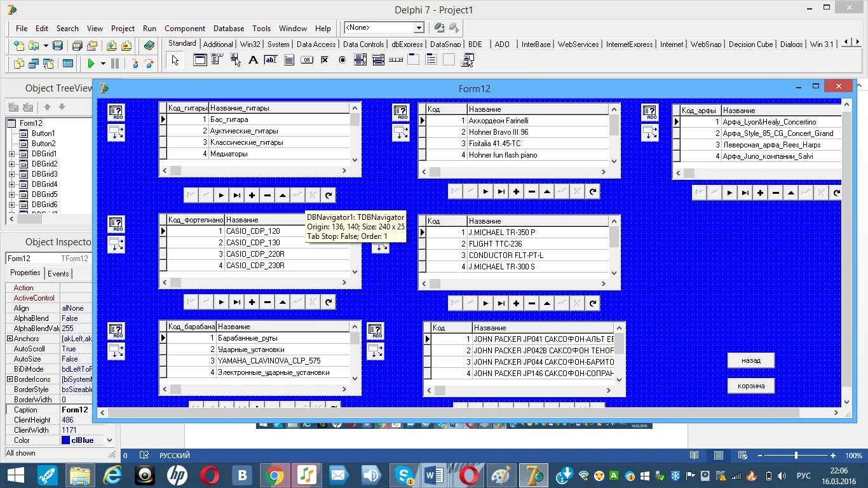Select Button1 in Object TreeView
The image size is (868, 488).
click(x=43, y=133)
